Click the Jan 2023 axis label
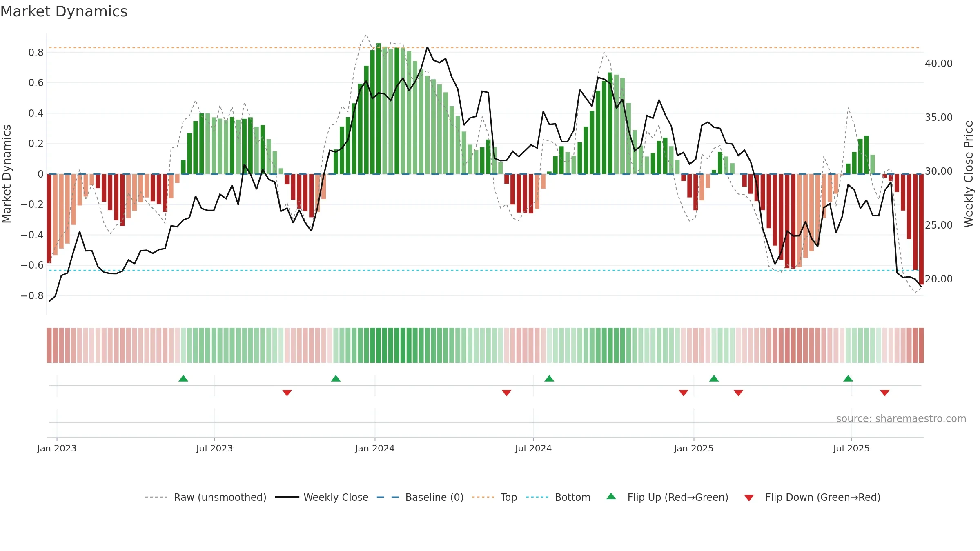 [57, 448]
